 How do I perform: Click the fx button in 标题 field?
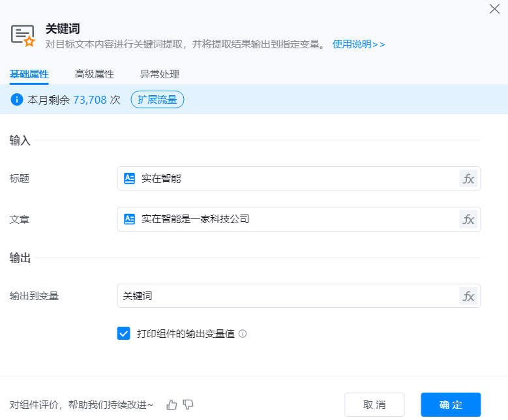(468, 179)
